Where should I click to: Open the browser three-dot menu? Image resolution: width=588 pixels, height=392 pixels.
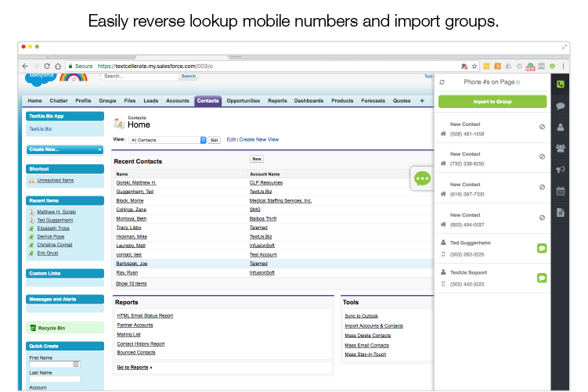pyautogui.click(x=563, y=66)
